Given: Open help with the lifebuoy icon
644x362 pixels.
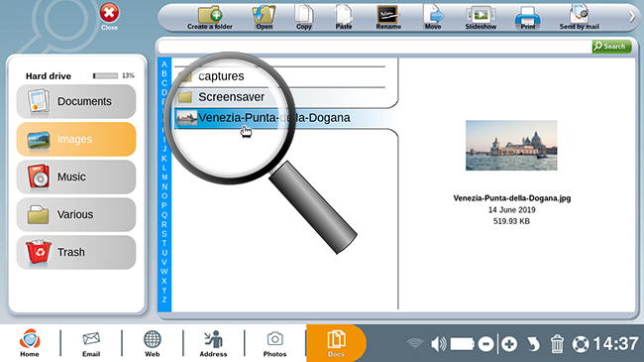Looking at the screenshot, I should coord(581,344).
